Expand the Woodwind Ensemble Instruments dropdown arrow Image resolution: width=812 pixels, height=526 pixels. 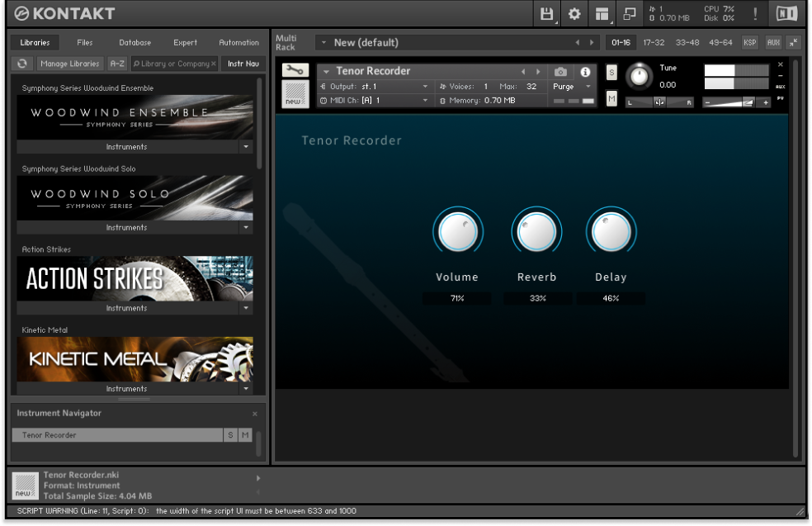245,147
